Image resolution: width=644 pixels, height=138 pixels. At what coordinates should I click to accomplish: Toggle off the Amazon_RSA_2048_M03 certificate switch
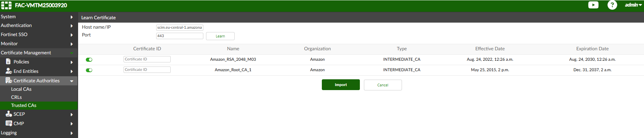click(x=89, y=60)
